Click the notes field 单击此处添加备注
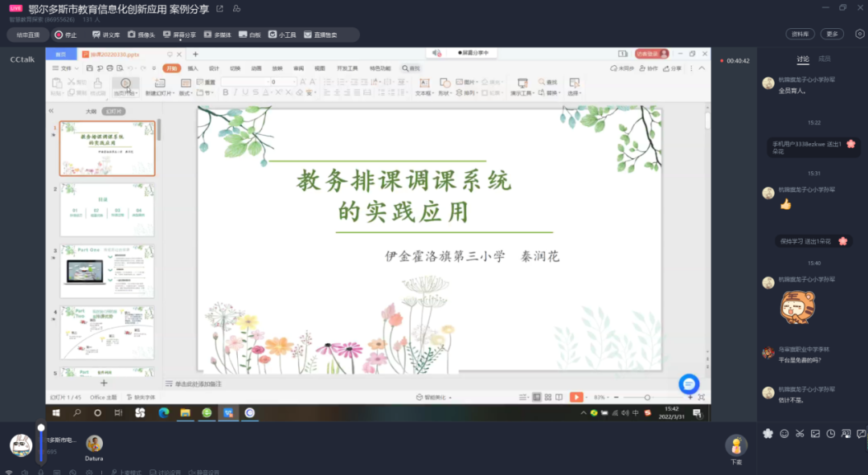 coord(199,383)
